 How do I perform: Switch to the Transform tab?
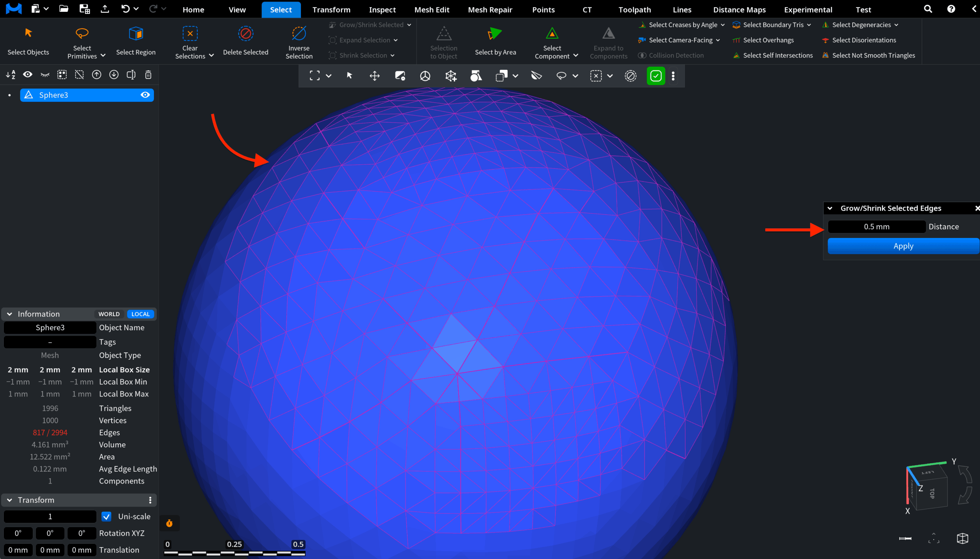tap(331, 10)
